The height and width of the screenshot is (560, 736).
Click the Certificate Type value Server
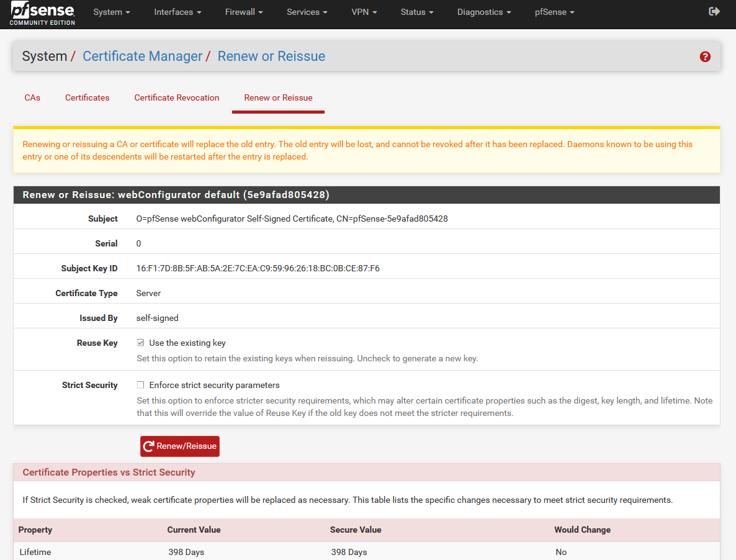click(148, 294)
